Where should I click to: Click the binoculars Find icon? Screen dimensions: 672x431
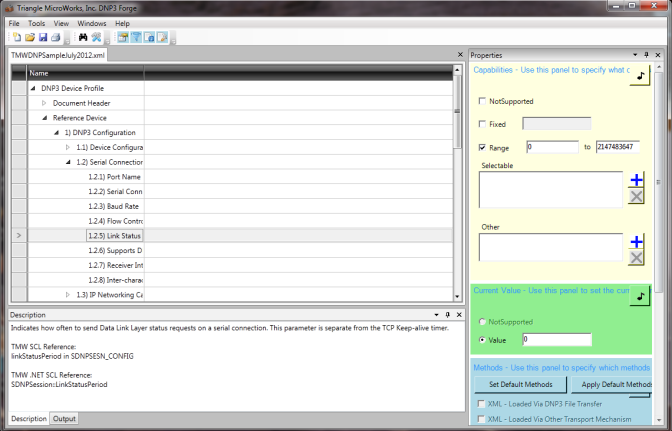click(83, 38)
